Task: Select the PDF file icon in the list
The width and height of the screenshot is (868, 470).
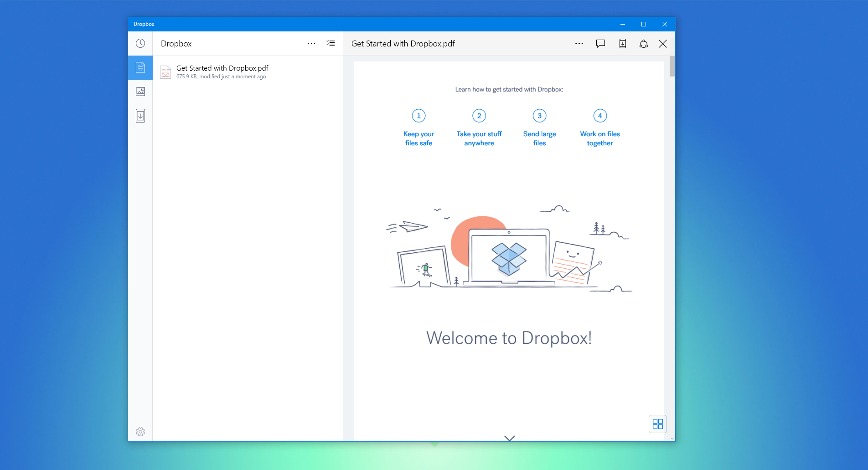Action: (x=165, y=72)
